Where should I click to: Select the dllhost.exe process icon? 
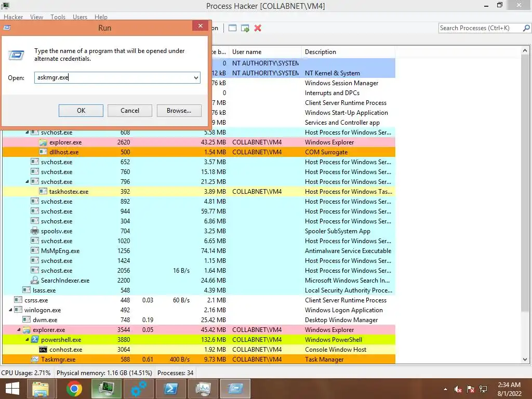pos(43,152)
